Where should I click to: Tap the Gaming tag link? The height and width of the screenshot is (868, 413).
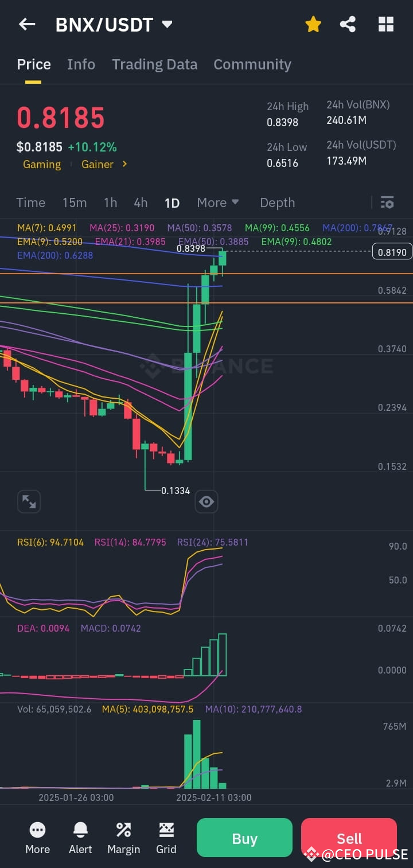tap(42, 164)
